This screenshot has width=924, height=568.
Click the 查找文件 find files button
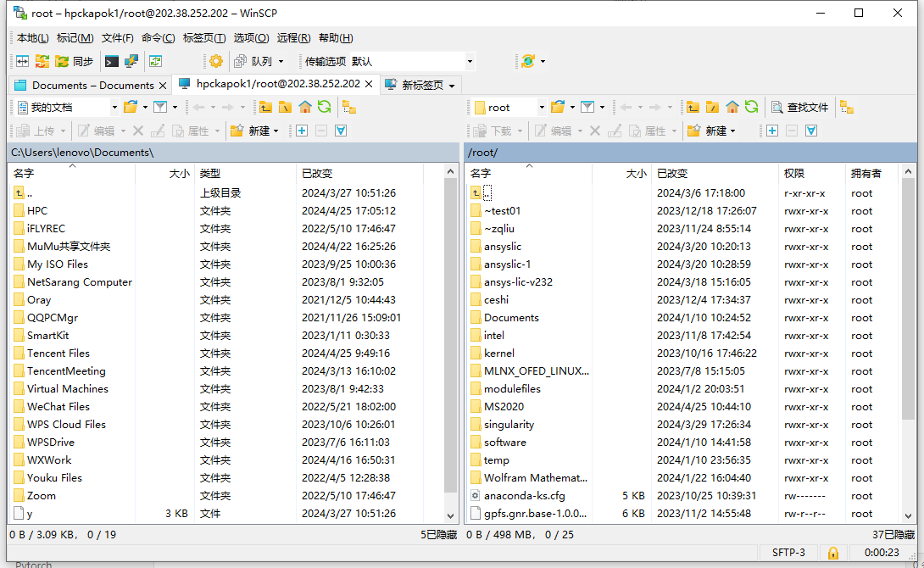tap(799, 107)
